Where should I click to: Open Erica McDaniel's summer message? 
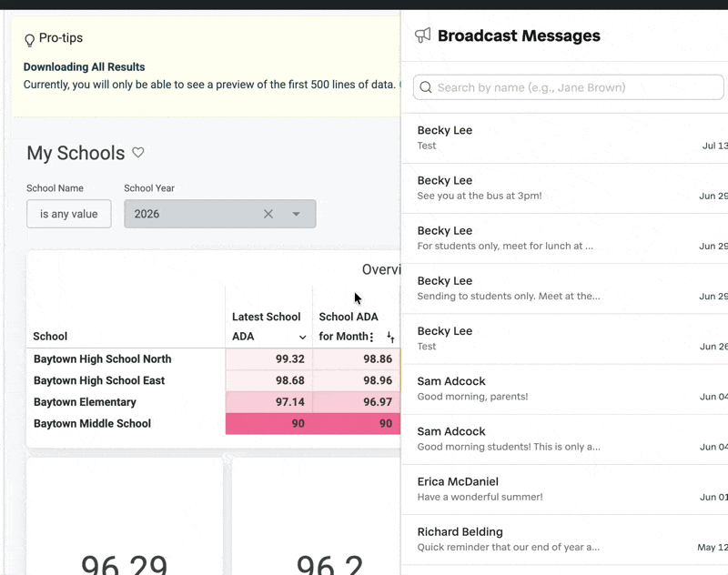(564, 489)
